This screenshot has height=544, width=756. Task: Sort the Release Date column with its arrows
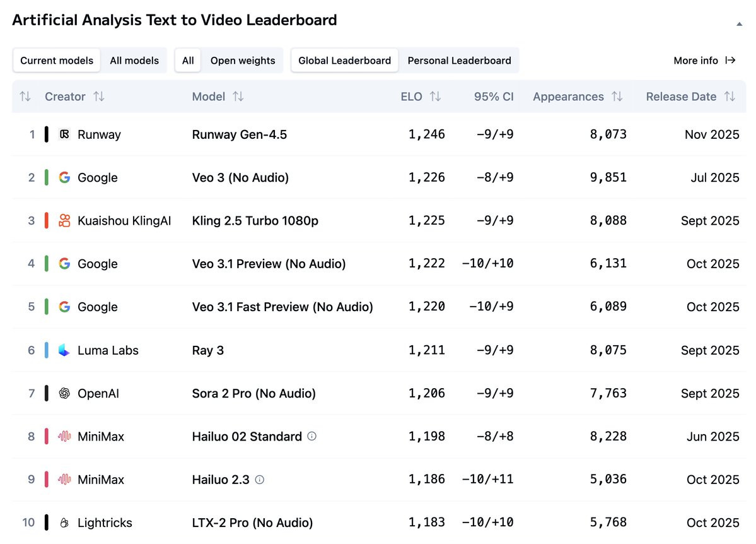point(730,97)
